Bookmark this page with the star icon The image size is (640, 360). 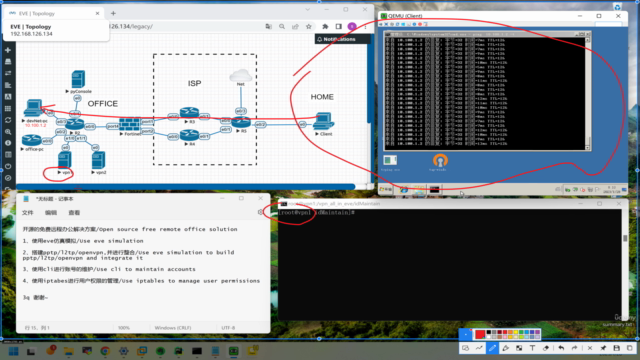309,27
